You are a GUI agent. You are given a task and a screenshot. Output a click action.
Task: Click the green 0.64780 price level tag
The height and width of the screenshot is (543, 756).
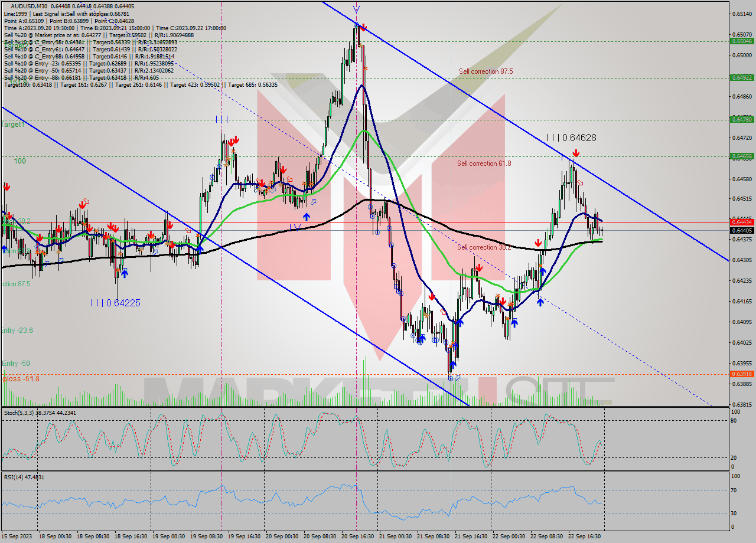pos(742,119)
